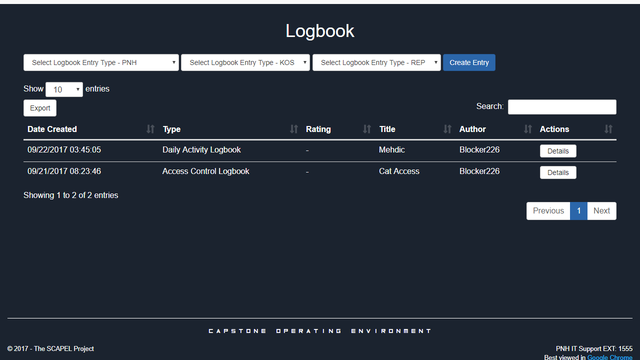Click the Cat Access title cell
This screenshot has height=360, width=640.
click(399, 171)
